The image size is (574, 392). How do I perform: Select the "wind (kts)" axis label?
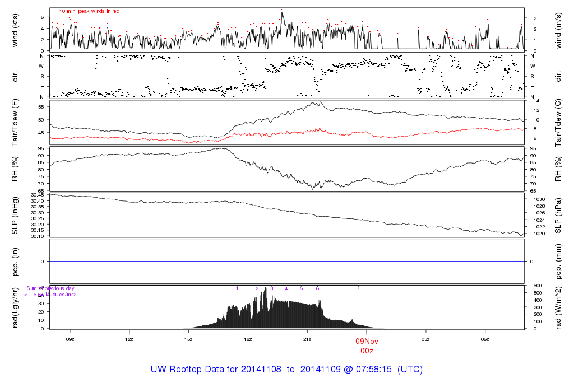click(15, 30)
